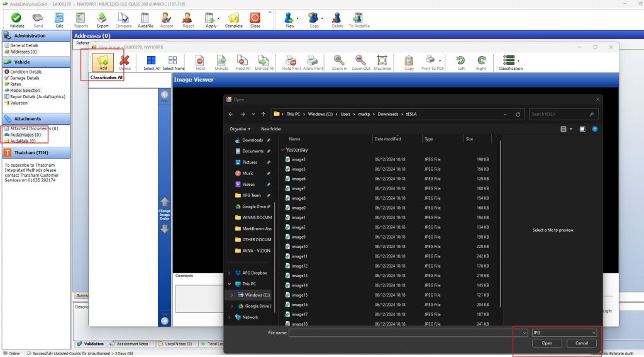Click the File name input field

pos(404,332)
